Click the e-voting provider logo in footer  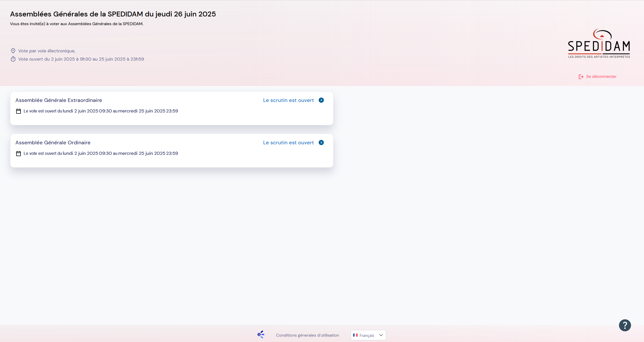[261, 334]
